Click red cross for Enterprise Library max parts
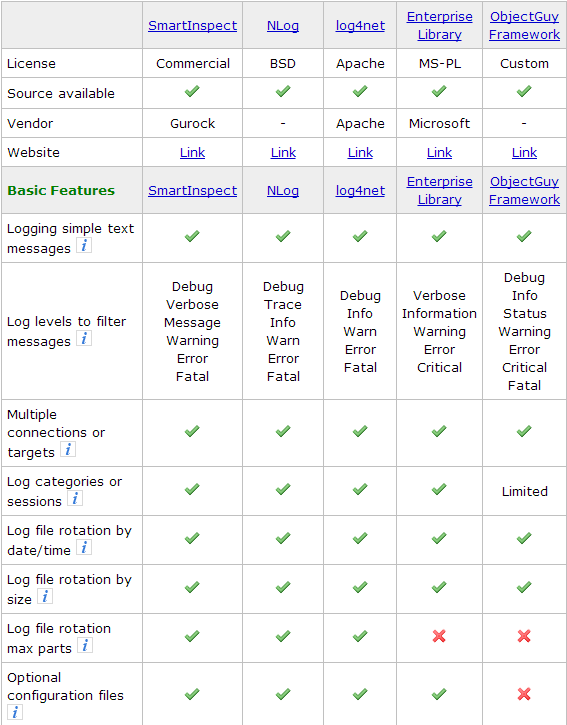 (x=439, y=636)
